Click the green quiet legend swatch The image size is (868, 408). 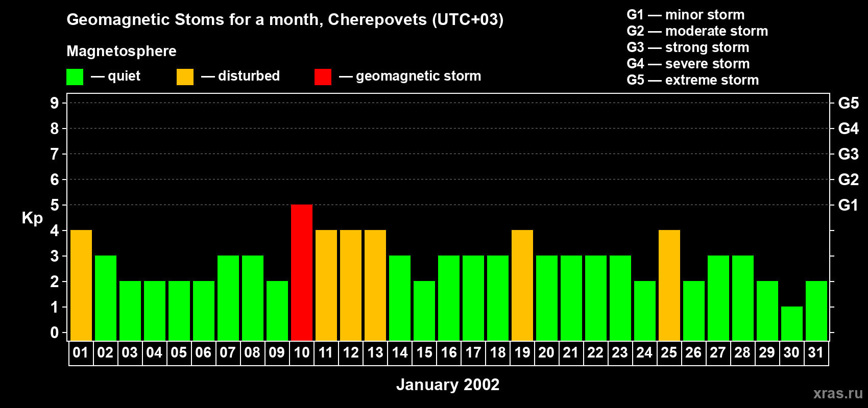click(x=75, y=77)
